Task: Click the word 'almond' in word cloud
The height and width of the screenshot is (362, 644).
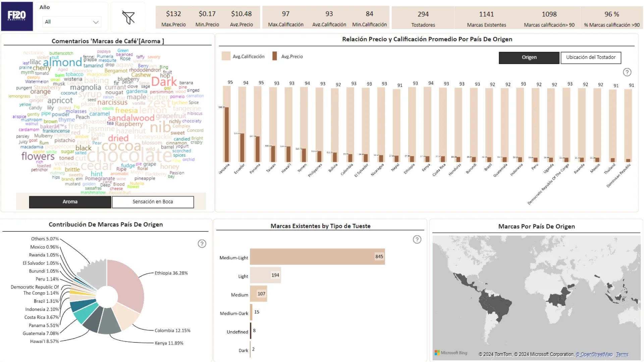Action: tap(62, 62)
